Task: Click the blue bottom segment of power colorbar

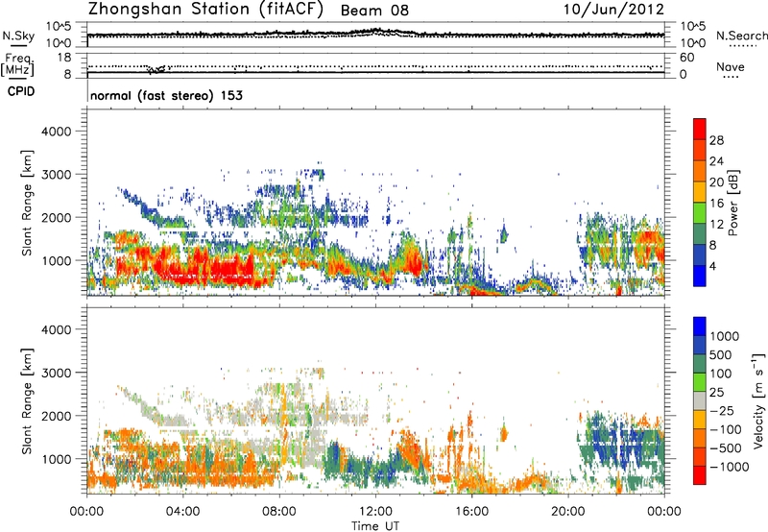Action: pos(700,276)
